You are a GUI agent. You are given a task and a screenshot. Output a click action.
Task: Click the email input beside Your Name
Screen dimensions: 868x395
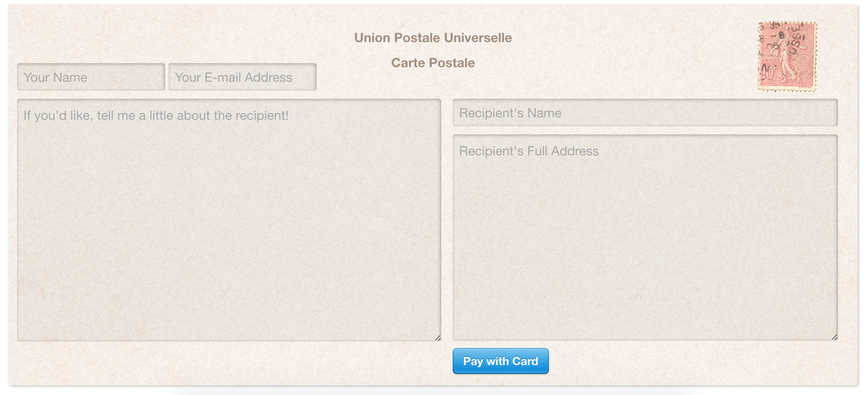pos(242,77)
